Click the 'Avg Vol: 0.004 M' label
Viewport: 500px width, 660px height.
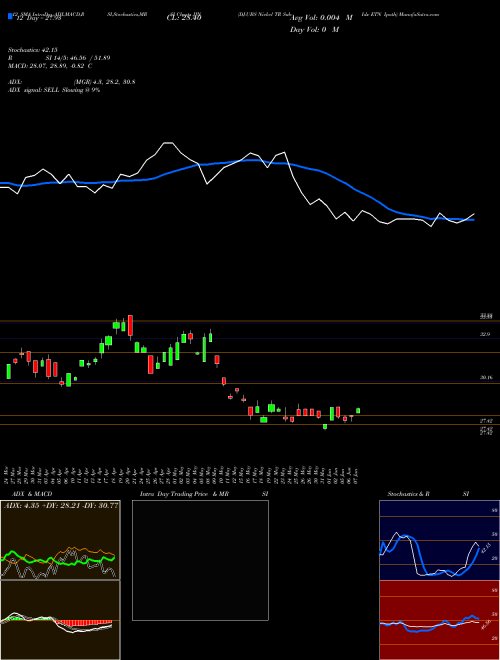pos(322,18)
